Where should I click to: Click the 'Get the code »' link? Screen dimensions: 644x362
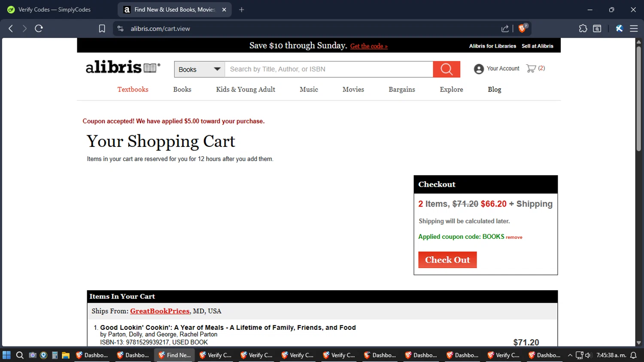[369, 46]
